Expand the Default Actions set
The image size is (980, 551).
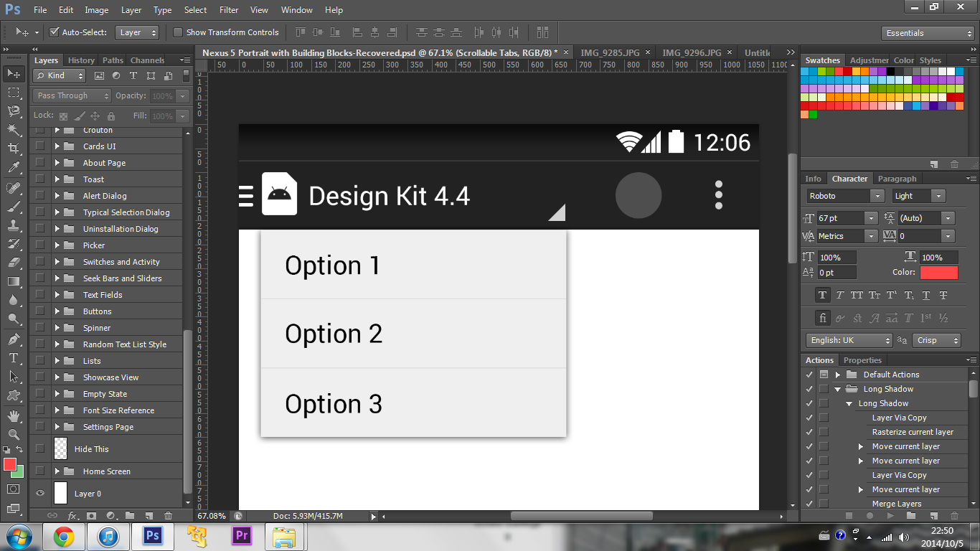837,375
